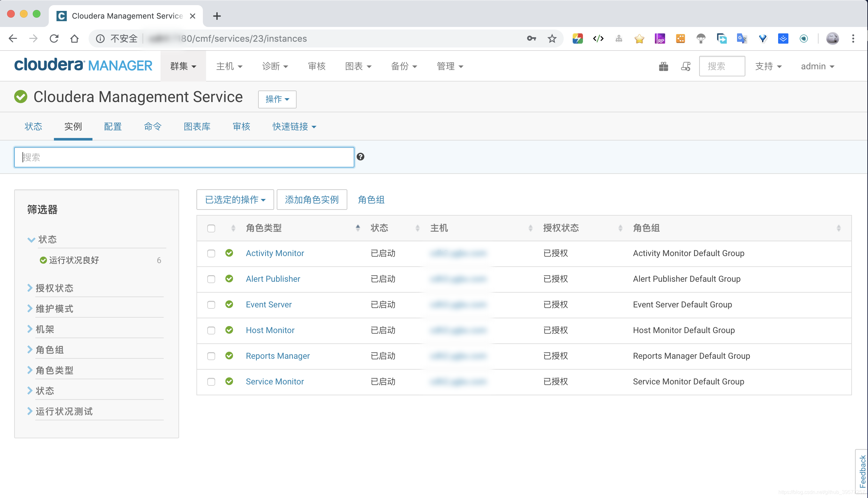
Task: Bookmark the page with the star icon
Action: tap(552, 39)
